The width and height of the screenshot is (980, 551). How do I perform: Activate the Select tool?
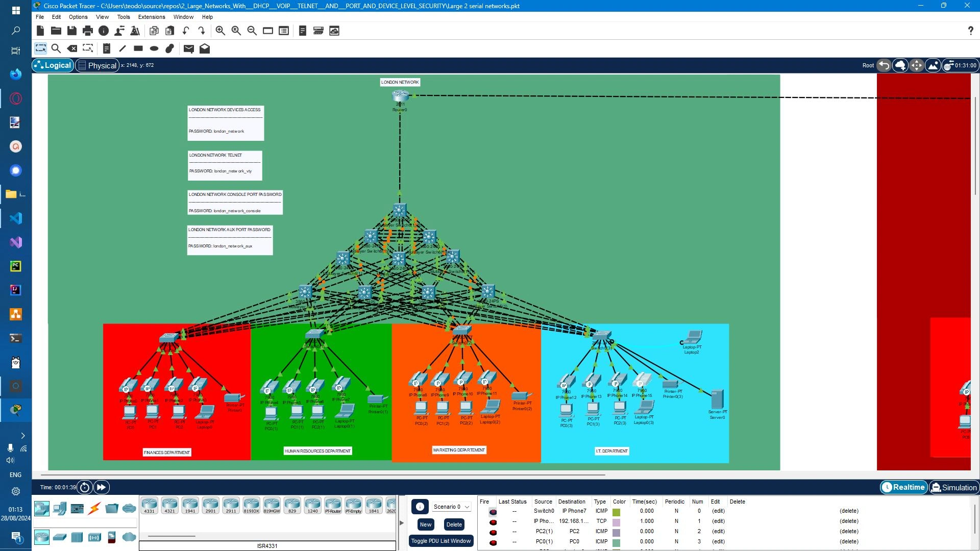pyautogui.click(x=40, y=48)
